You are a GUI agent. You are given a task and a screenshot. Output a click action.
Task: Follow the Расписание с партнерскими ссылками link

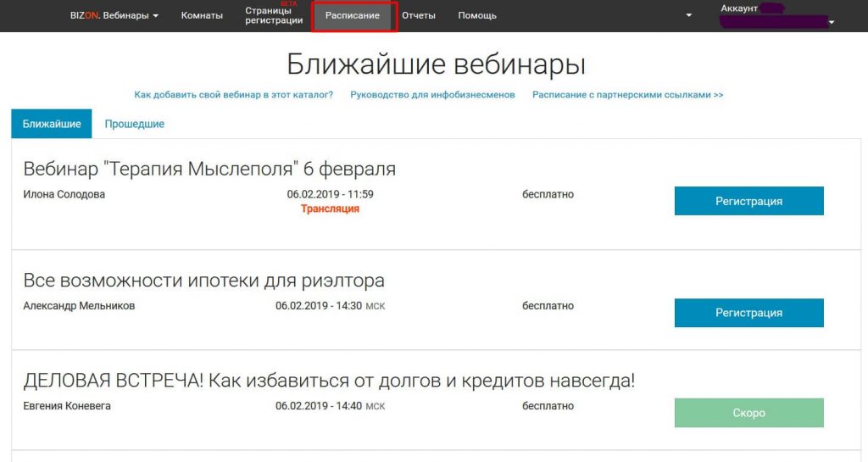(627, 95)
